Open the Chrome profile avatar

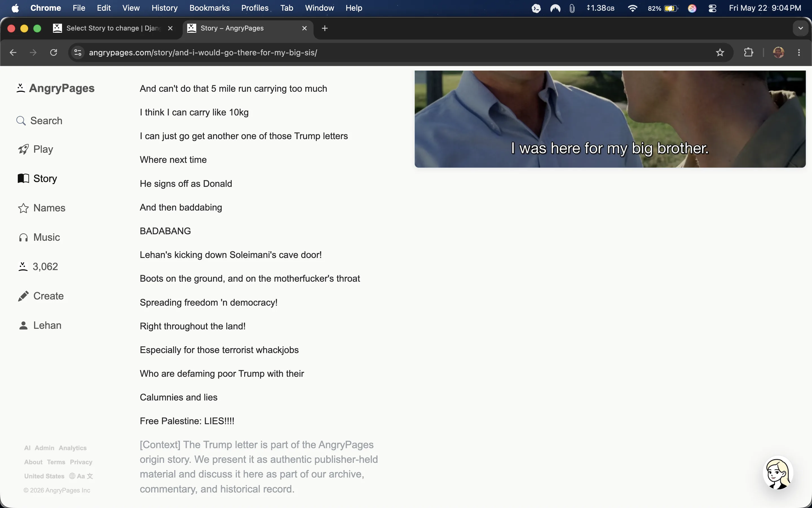[778, 52]
